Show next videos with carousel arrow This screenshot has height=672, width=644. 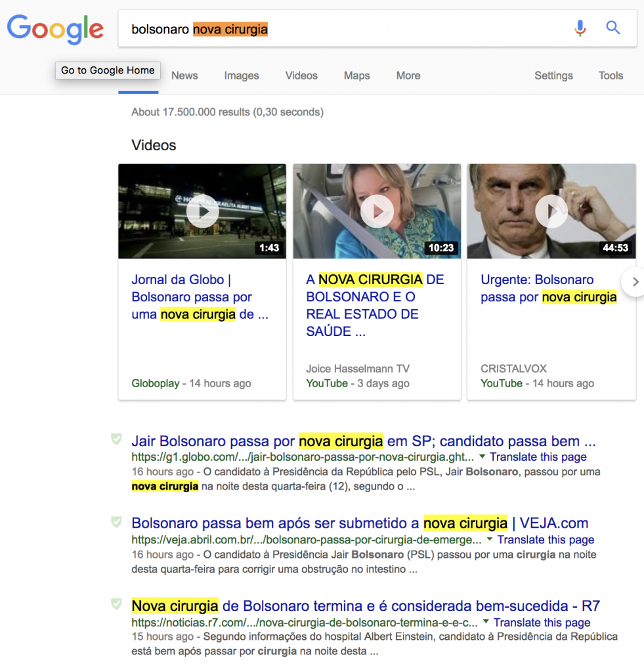(x=634, y=282)
